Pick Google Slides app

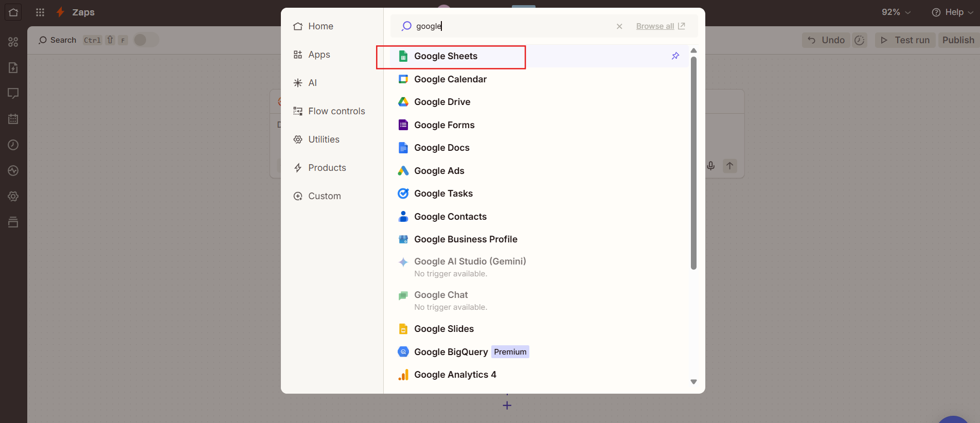(539, 329)
